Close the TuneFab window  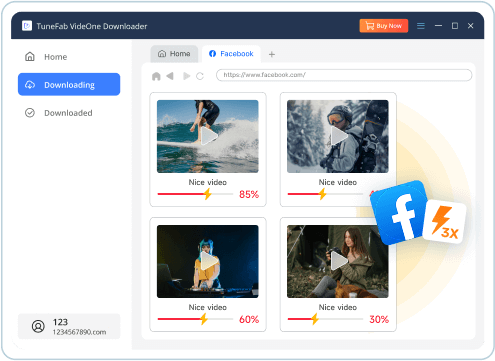(470, 26)
